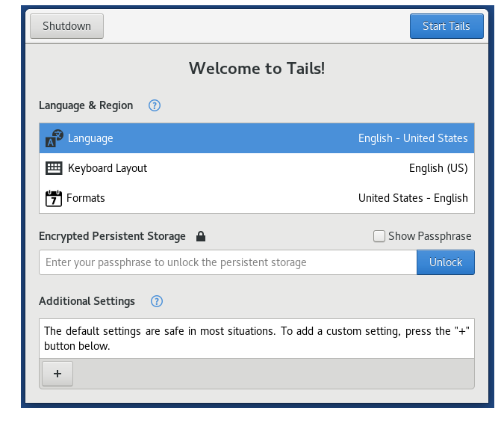This screenshot has width=504, height=426.
Task: Click Unlock for persistent storage
Action: click(x=446, y=262)
